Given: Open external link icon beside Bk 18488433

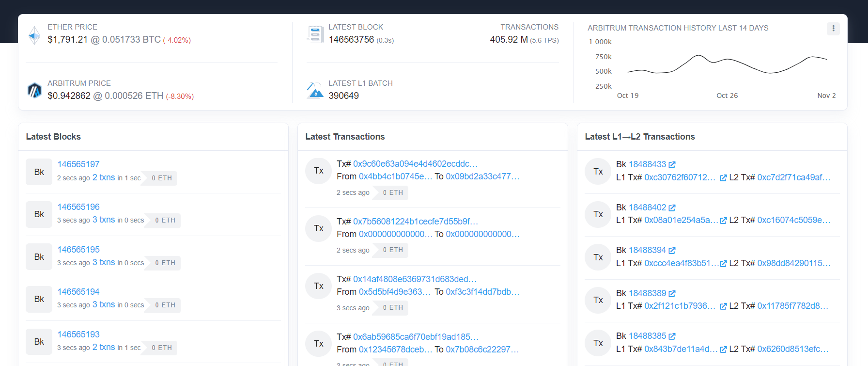Looking at the screenshot, I should (x=672, y=165).
